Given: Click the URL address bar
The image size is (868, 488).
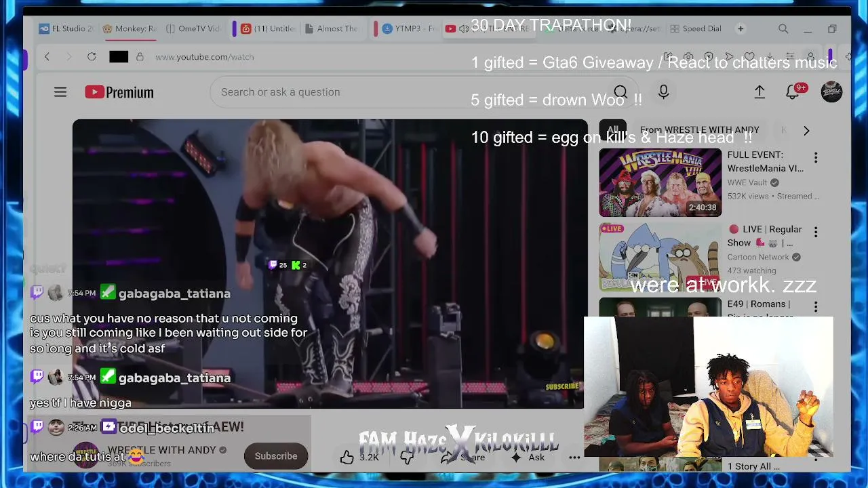Looking at the screenshot, I should click(205, 57).
